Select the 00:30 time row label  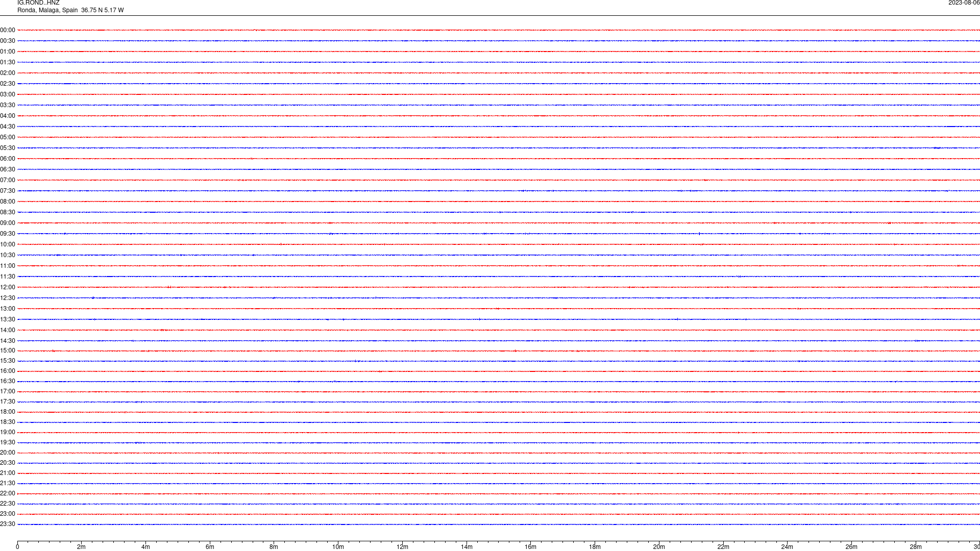tap(8, 41)
